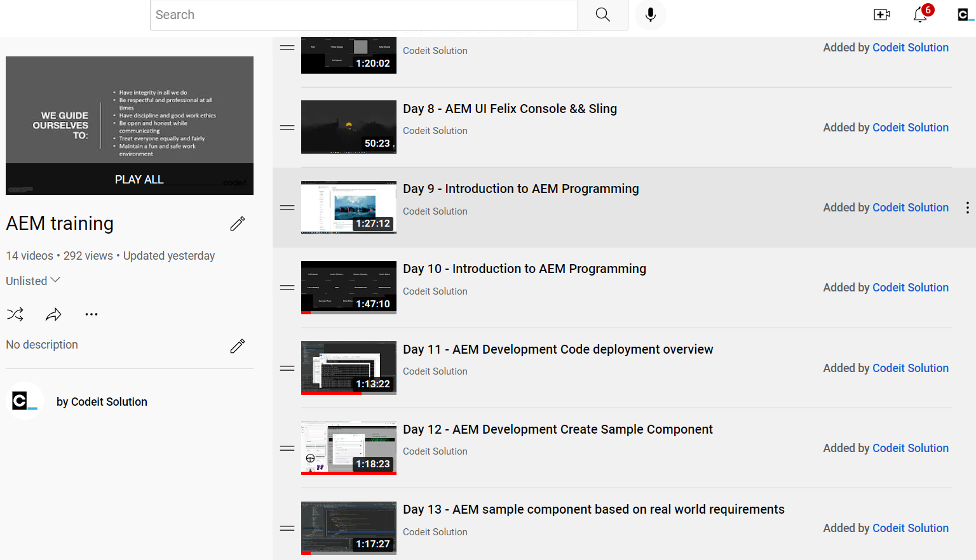Open Day 8 AEM UI Felix Console video
This screenshot has width=976, height=560.
pos(510,109)
